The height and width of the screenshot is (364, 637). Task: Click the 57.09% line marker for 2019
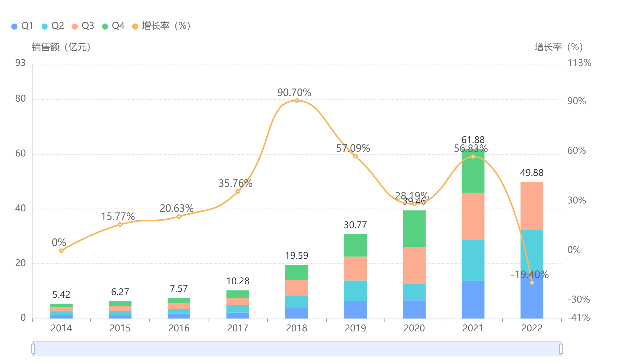pyautogui.click(x=355, y=156)
